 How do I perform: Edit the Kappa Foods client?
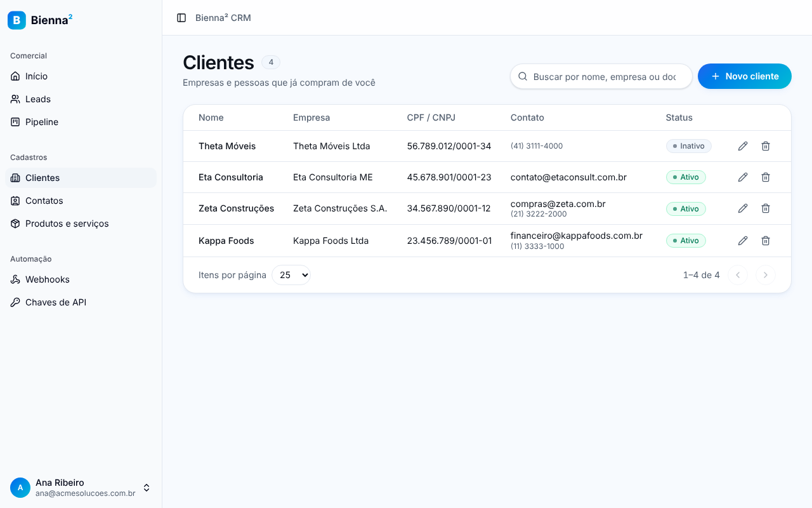[743, 241]
